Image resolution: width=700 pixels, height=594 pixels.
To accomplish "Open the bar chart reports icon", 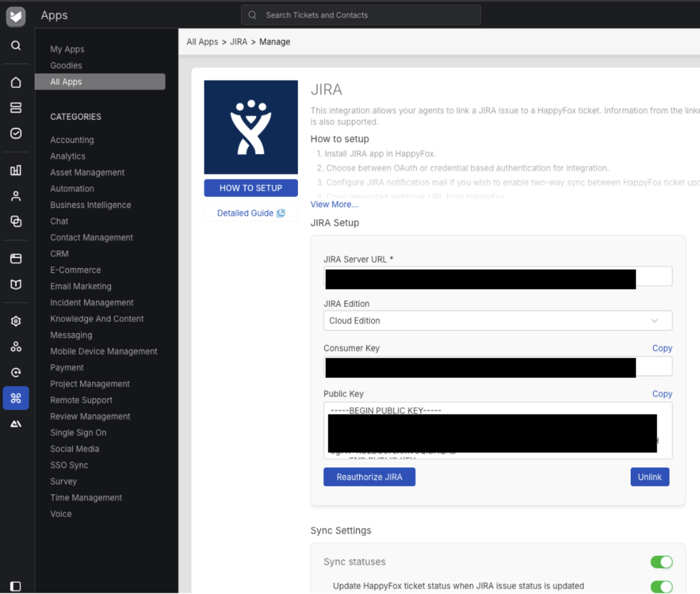I will (16, 170).
